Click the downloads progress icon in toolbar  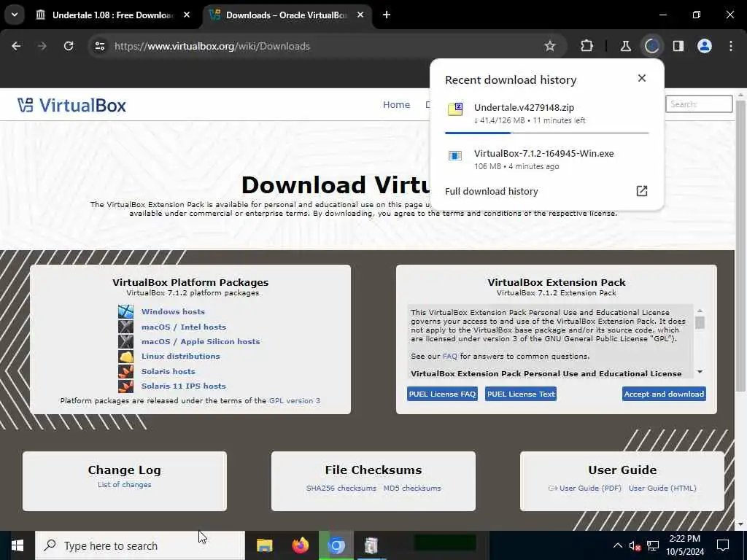[651, 46]
